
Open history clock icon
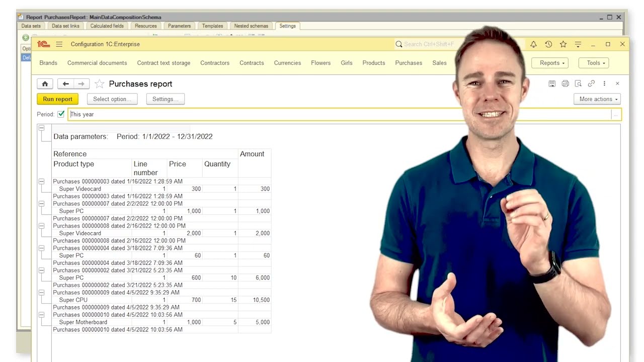[x=548, y=44]
